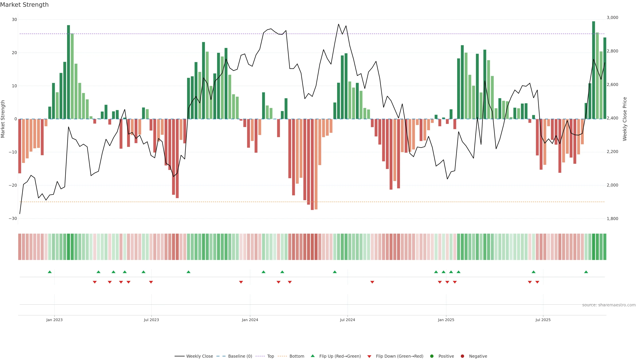The image size is (644, 362).
Task: Click the rightmost dark green heatmap cell
Action: (605, 247)
